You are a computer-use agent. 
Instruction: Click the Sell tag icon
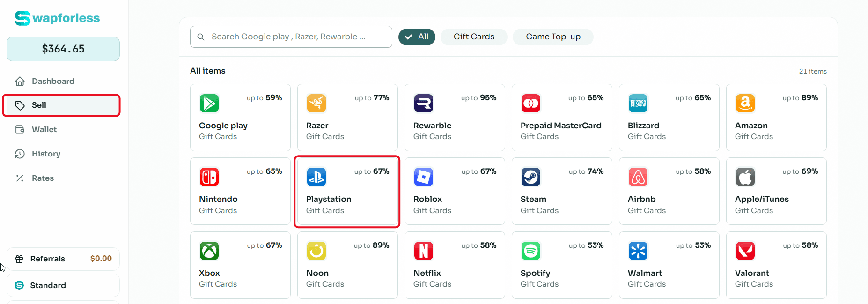tap(20, 105)
